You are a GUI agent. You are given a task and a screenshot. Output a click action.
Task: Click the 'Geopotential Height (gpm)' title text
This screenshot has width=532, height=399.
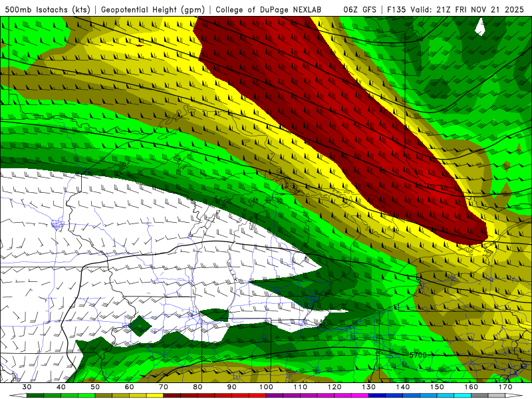pos(153,9)
